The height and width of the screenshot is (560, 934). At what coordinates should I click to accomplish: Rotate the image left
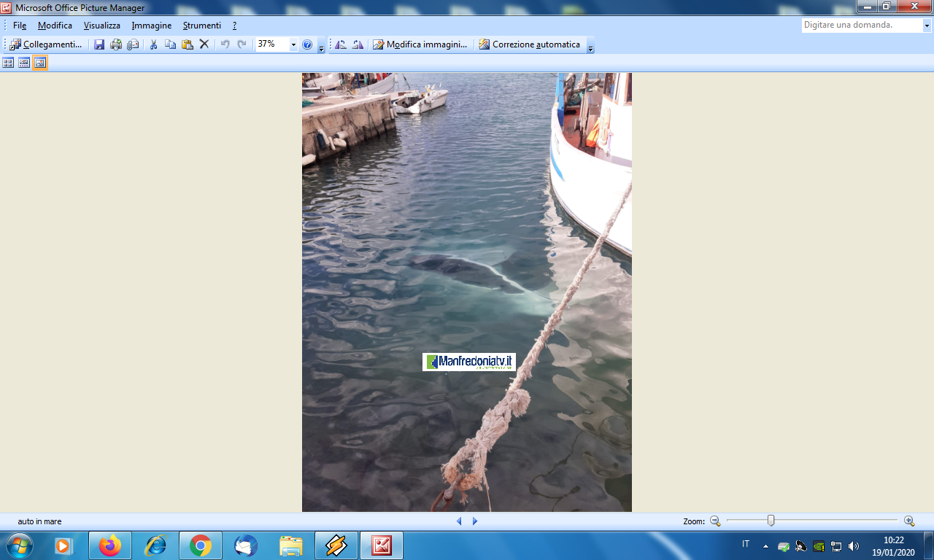pos(341,44)
